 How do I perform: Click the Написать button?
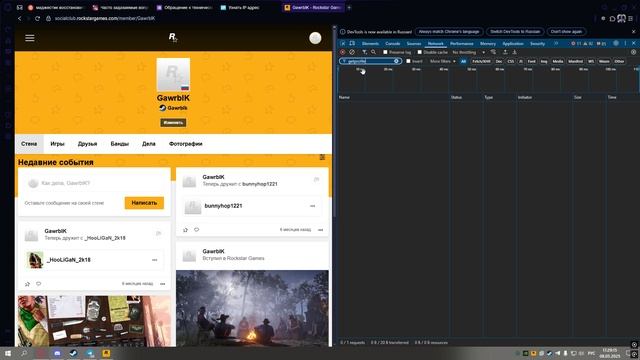point(144,203)
